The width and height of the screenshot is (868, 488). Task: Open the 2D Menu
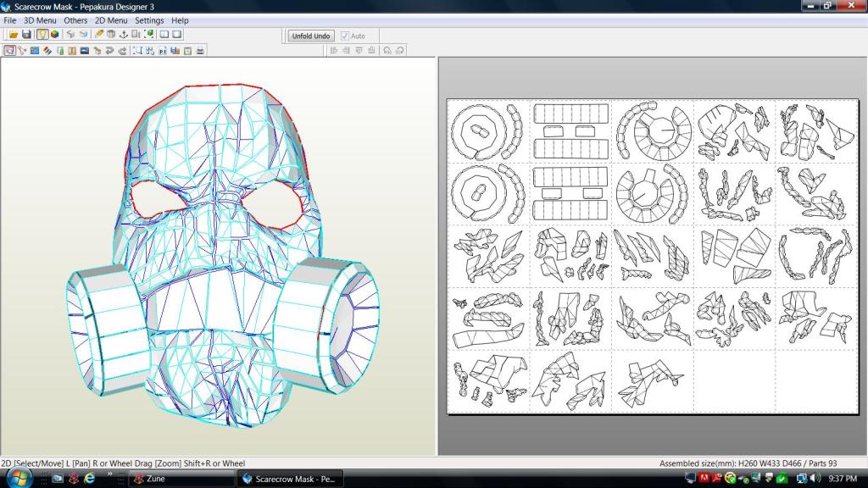pos(111,20)
